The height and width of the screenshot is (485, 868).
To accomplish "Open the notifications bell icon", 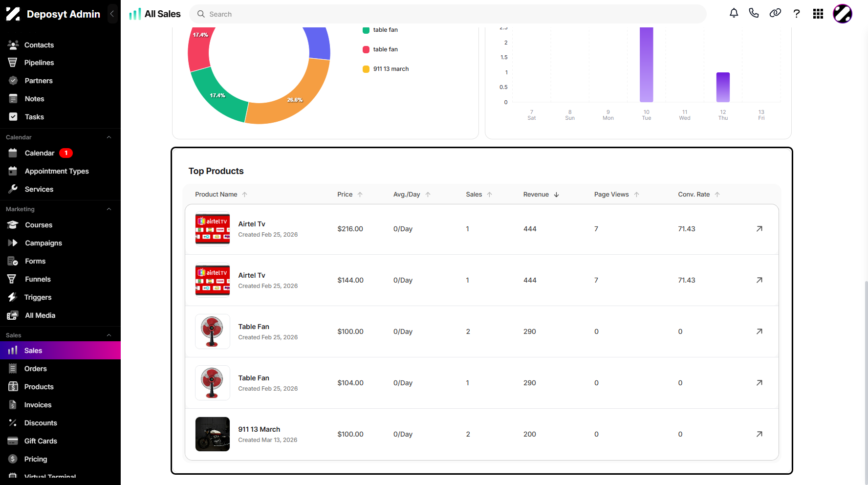I will tap(734, 14).
